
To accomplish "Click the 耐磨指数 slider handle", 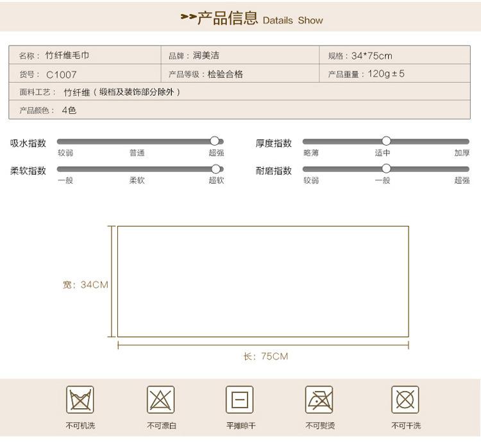I will (386, 168).
